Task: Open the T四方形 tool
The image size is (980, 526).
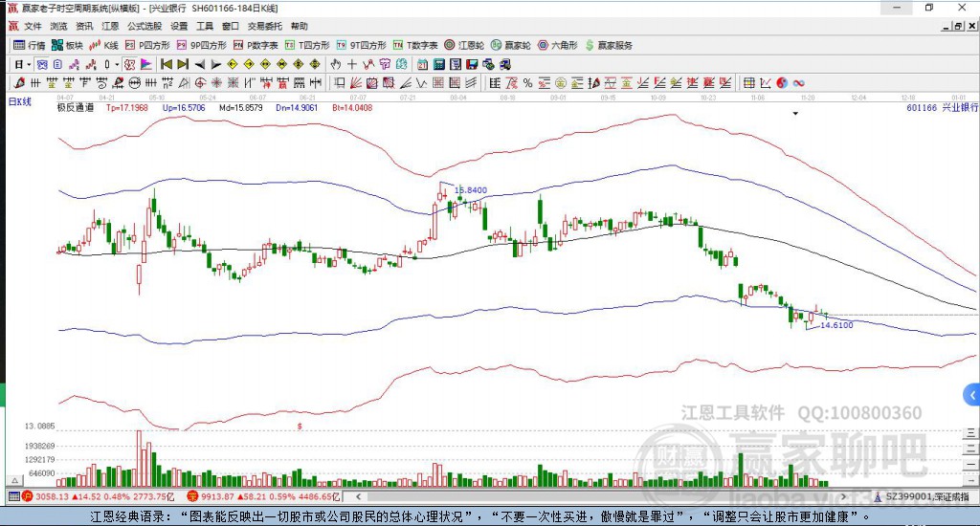Action: [x=307, y=45]
